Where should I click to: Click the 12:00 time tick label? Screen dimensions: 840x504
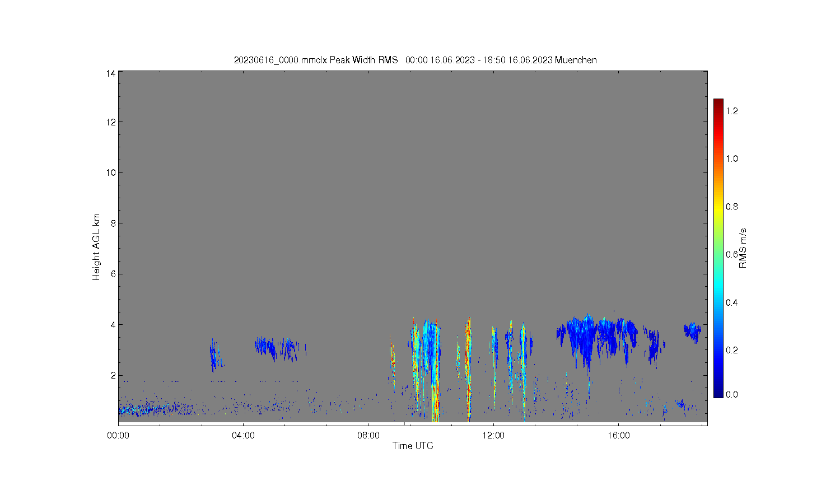493,435
